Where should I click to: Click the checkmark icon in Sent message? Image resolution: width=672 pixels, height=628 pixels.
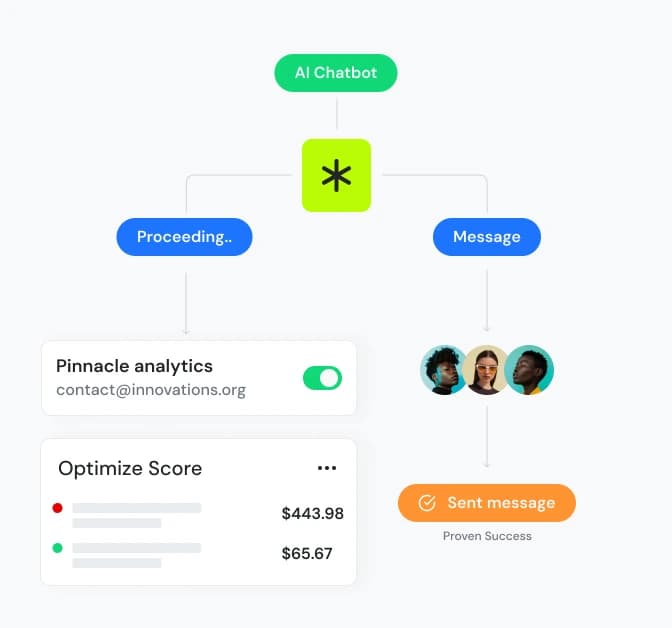coord(427,503)
